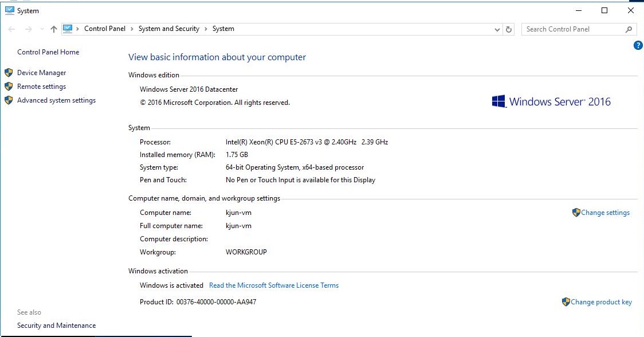Expand the chevron after System and Security

[206, 29]
